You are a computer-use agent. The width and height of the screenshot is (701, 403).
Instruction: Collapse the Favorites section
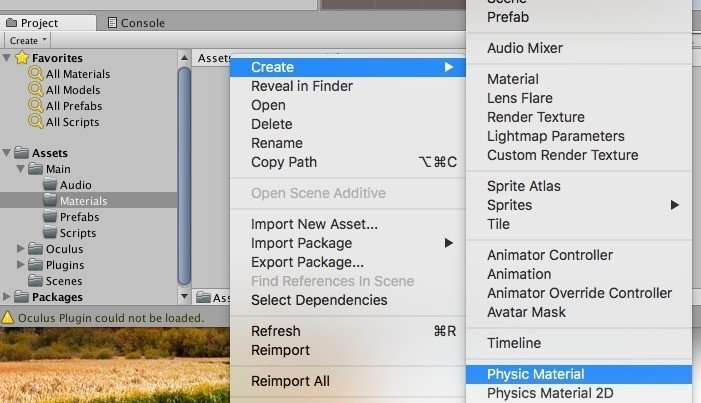coord(6,58)
